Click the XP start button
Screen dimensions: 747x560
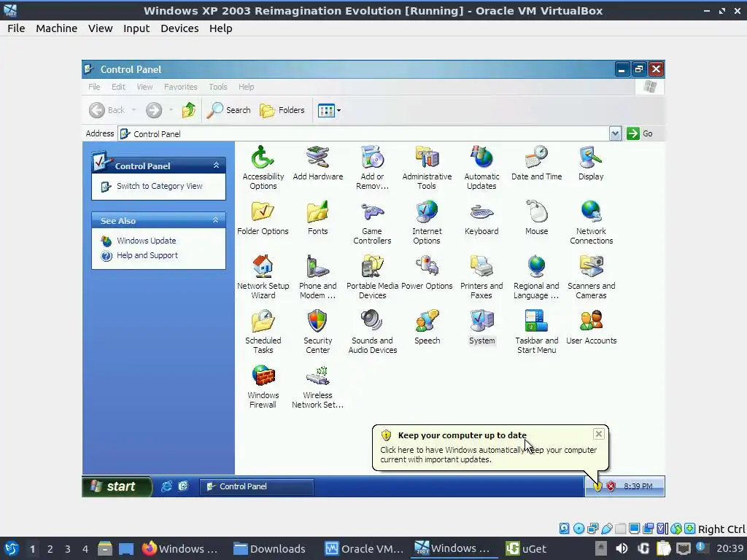[x=117, y=486]
